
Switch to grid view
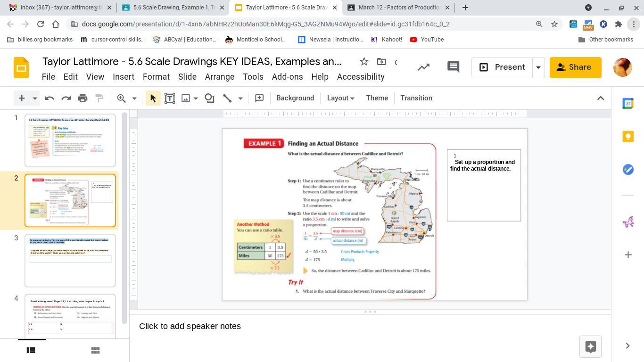click(95, 350)
